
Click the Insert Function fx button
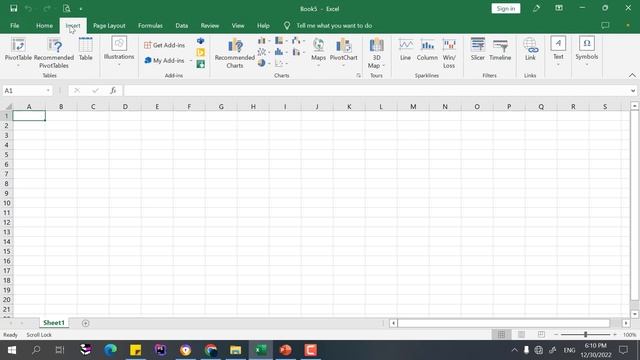click(113, 91)
